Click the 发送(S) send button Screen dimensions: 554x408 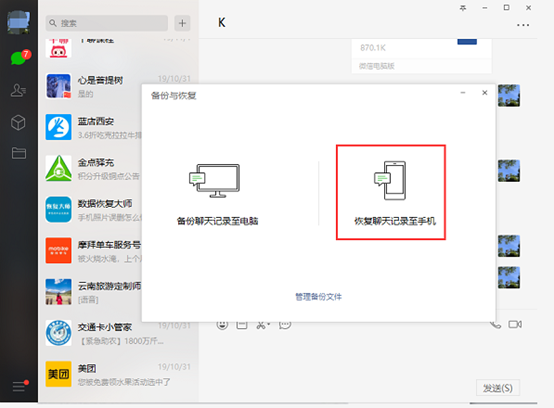(x=497, y=388)
